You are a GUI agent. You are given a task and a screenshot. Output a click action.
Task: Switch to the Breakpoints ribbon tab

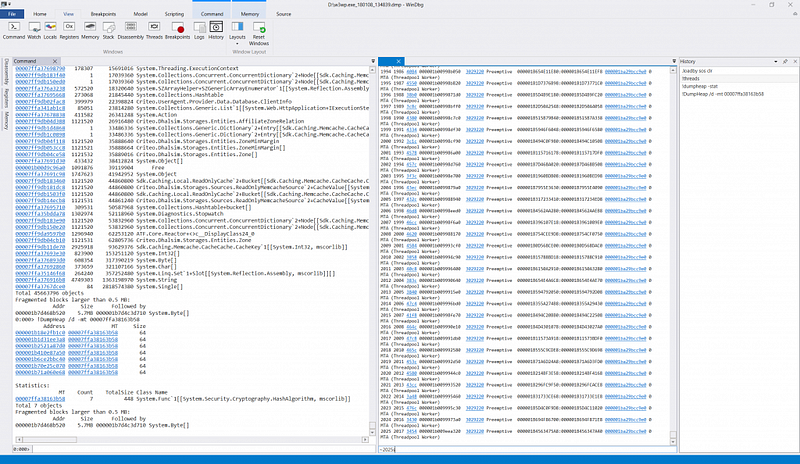tap(103, 14)
